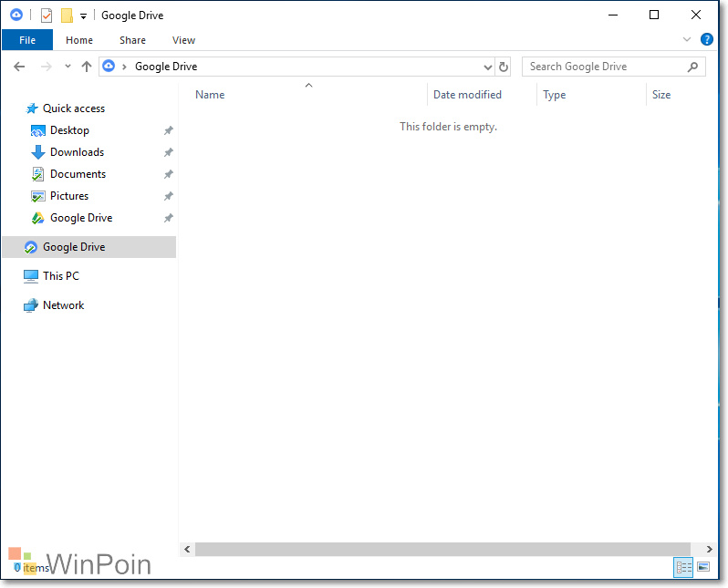Go back using the Back arrow

pos(19,67)
